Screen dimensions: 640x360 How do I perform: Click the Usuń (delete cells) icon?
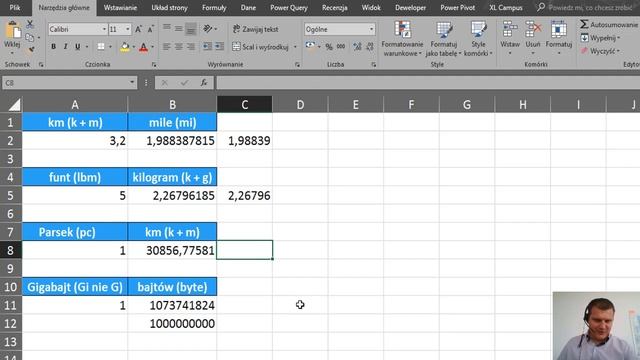tap(533, 30)
